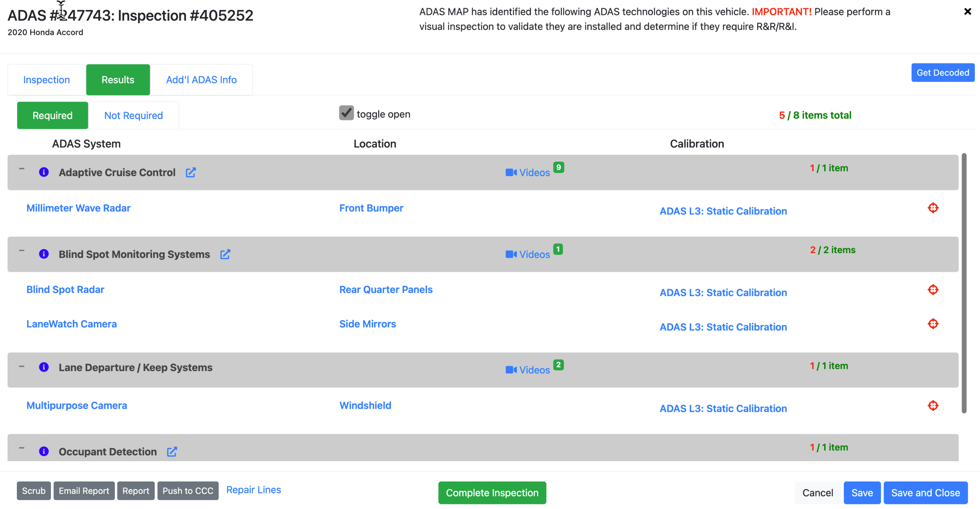The height and width of the screenshot is (509, 980).
Task: Click info icon for Occupant Detection
Action: coord(44,452)
